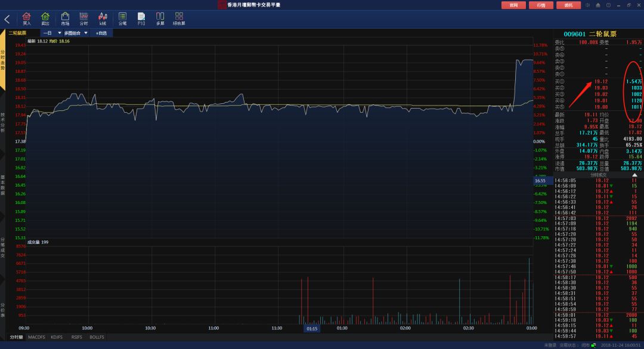Image resolution: width=644 pixels, height=349 pixels.
Task: Open the 买入 buy icon
Action: point(26,18)
